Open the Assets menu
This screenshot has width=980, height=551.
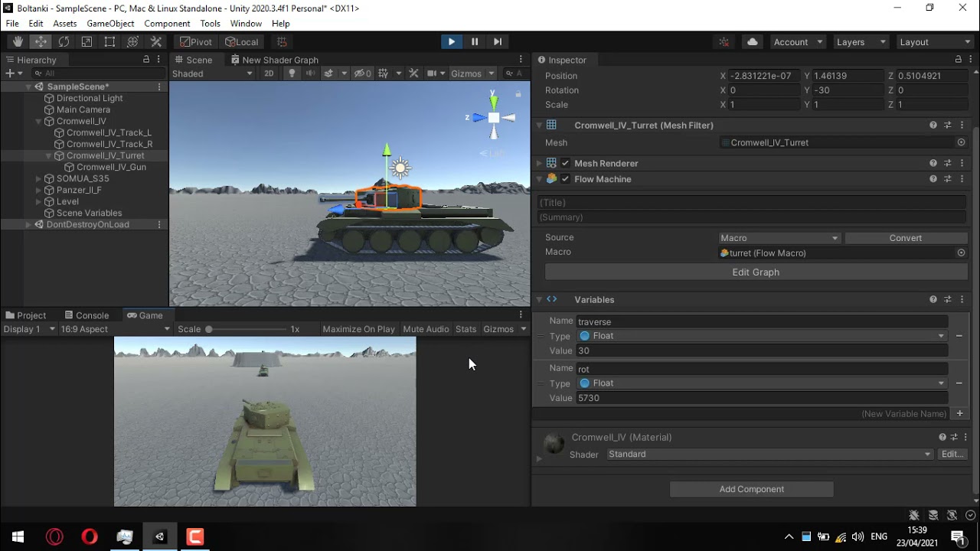pyautogui.click(x=64, y=24)
